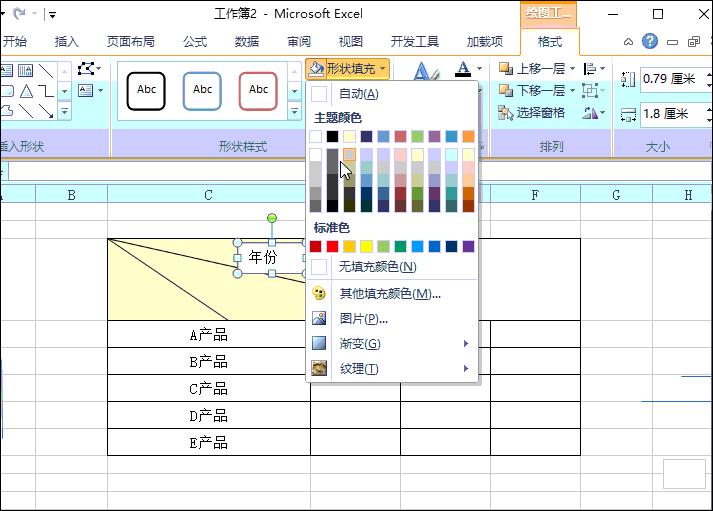The height and width of the screenshot is (511, 713).
Task: Choose 无填充颜色(N) no fill
Action: point(393,267)
